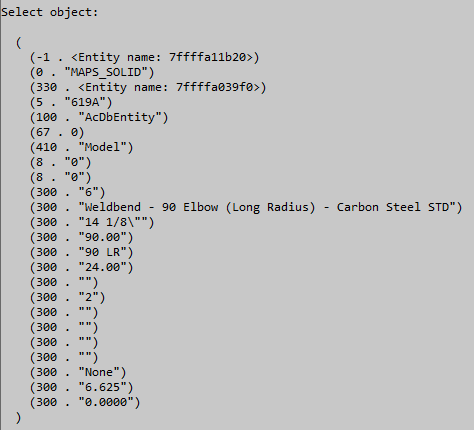Viewport: 474px width, 430px height.
Task: Select the "MAPS_SOLID" entity type line
Action: [92, 72]
